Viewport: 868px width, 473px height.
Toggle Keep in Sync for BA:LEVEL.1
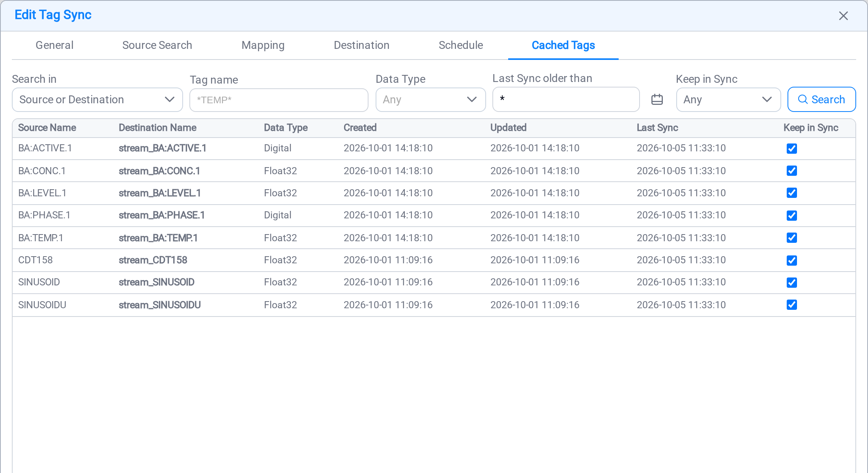[791, 193]
